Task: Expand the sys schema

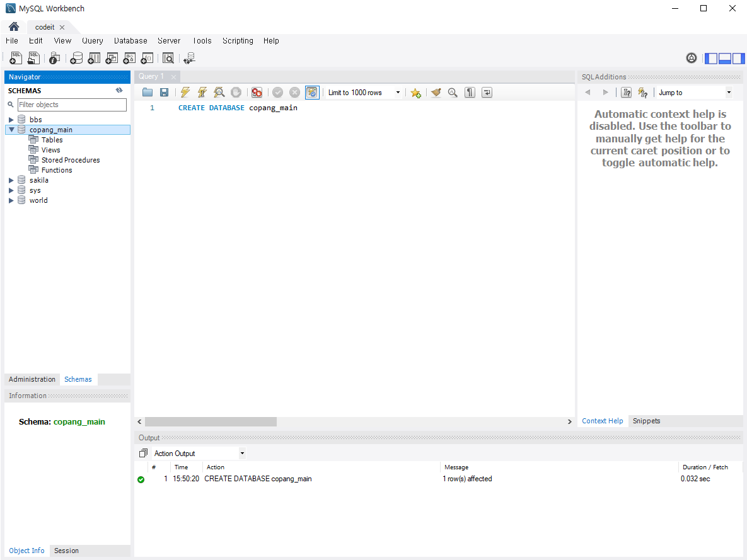Action: (x=11, y=190)
